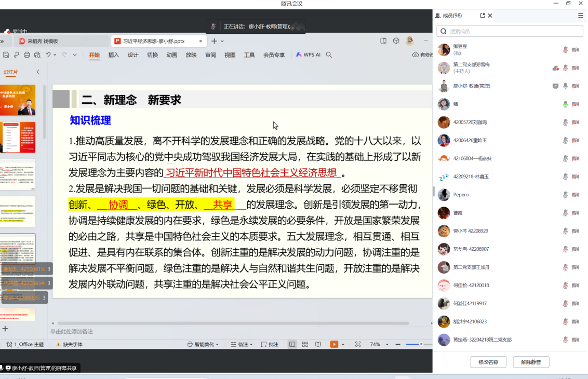
Task: Toggle camera for 卿豆豆 (我)
Action: pos(575,49)
